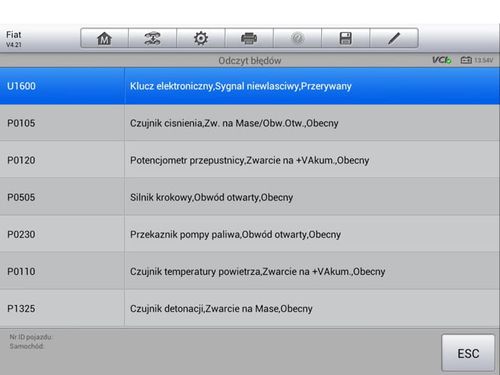Click the Fiat V4.21 label
The image size is (500, 375).
tap(14, 39)
